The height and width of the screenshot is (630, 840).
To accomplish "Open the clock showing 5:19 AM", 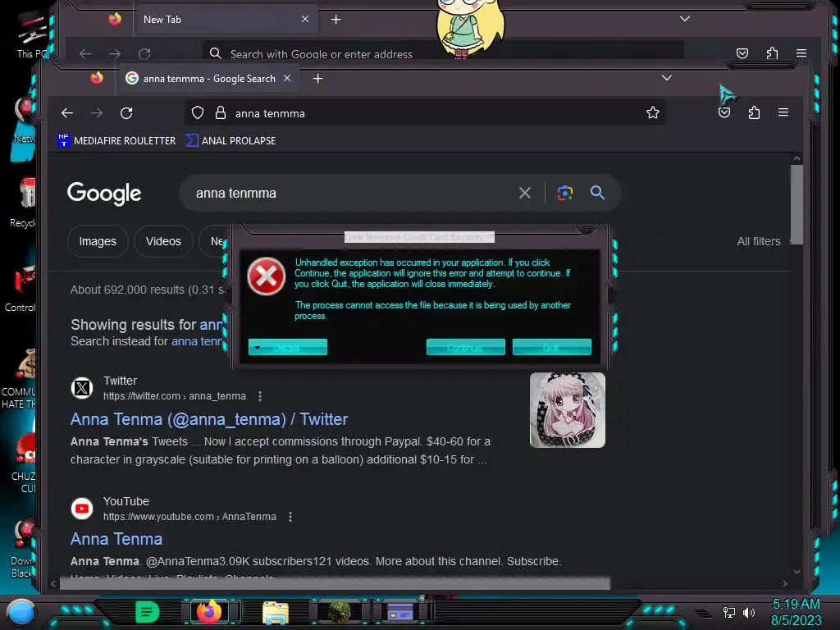I will point(796,605).
